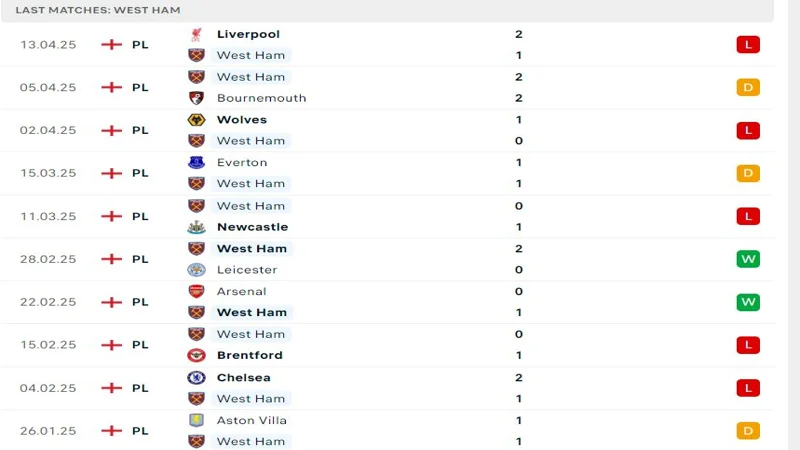This screenshot has width=800, height=450.
Task: Open the Brentford team name link
Action: tap(249, 355)
